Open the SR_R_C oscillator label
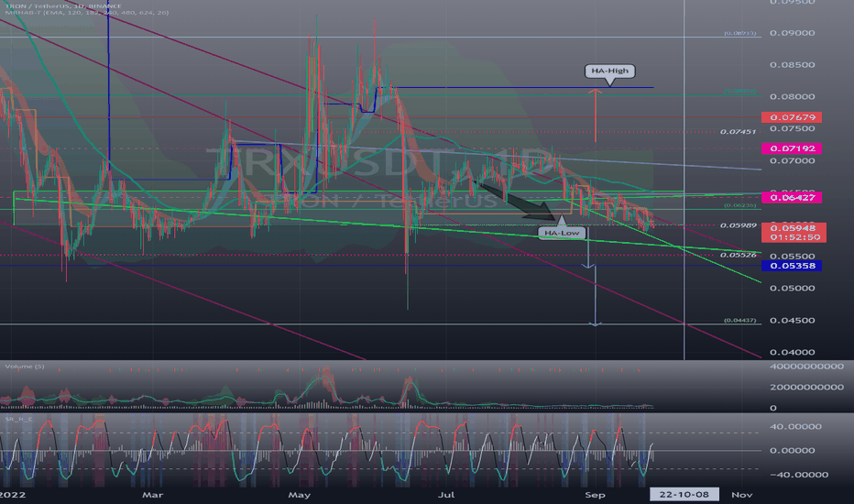854x504 pixels. point(18,419)
